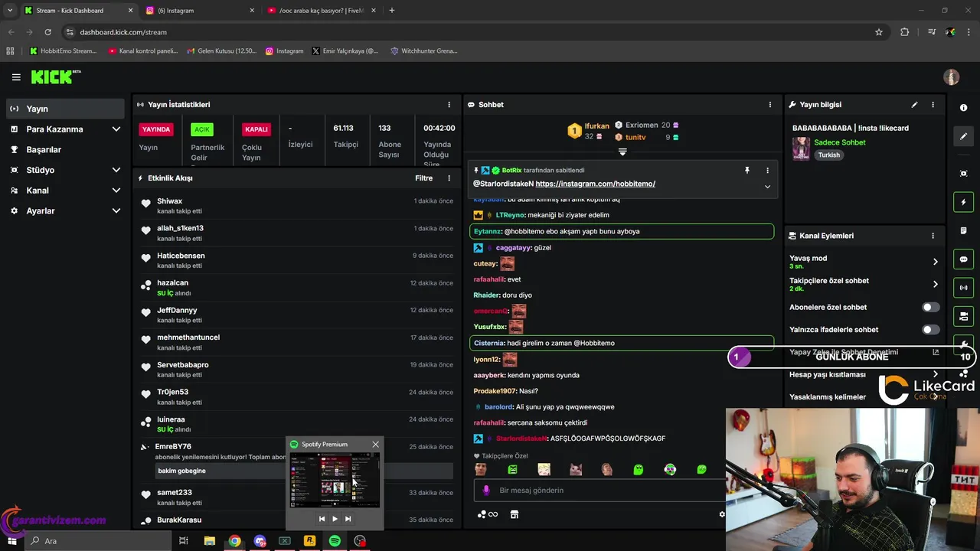The width and height of the screenshot is (980, 551).
Task: Edit stream info with pencil icon
Action: [914, 105]
